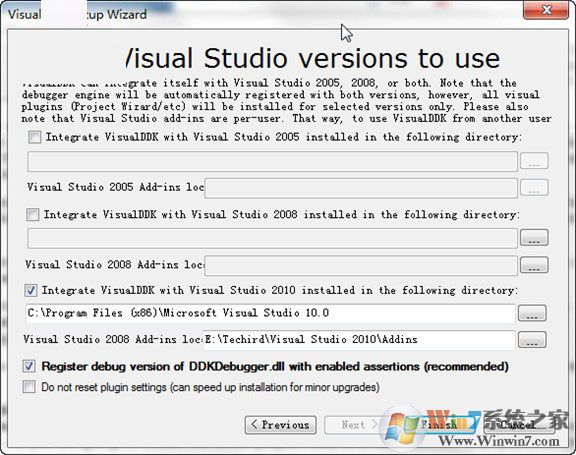Click the Visual Studio 2005 Add-ins field
The height and width of the screenshot is (455, 576).
point(361,188)
